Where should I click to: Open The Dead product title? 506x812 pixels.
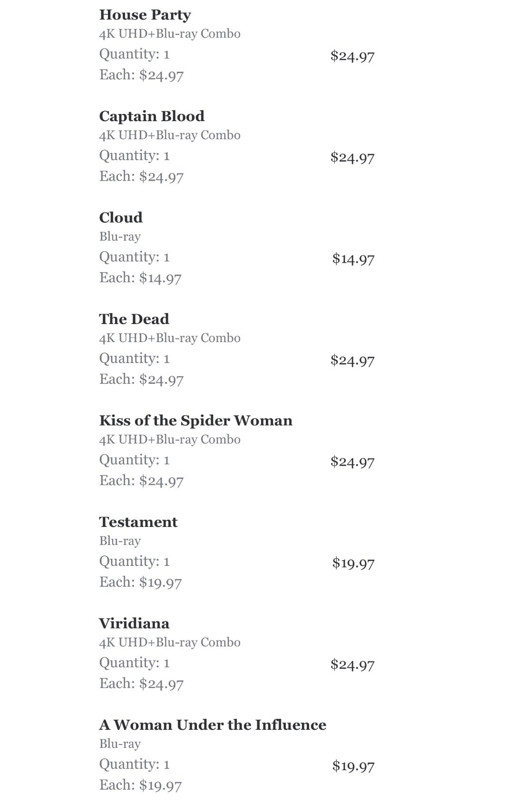pos(134,319)
